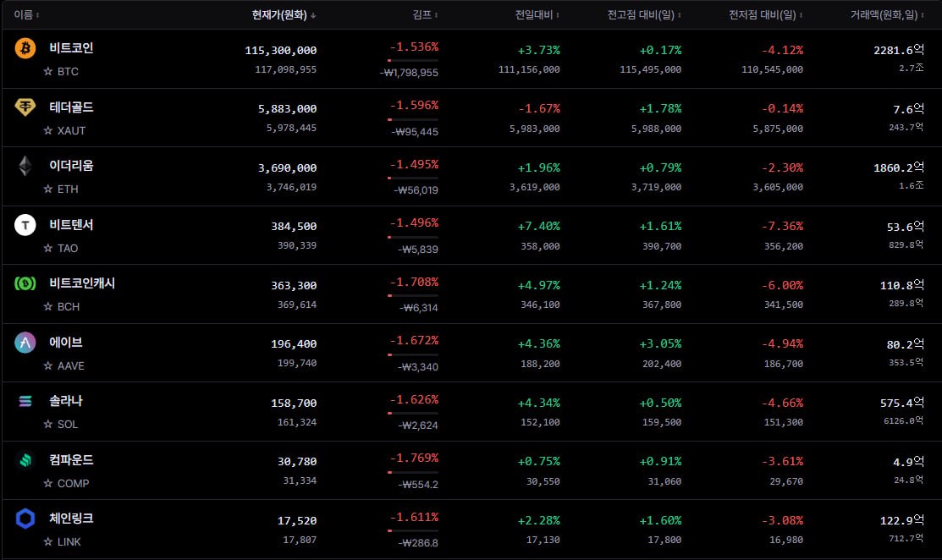Click the +3.05% versus daily high value

coord(660,344)
